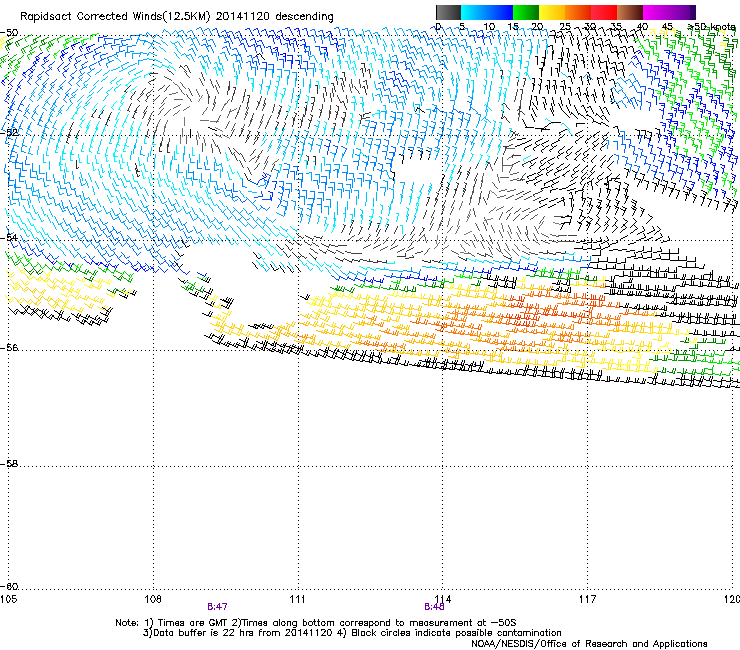
Task: Click the 105 longitude axis label
Action: [8, 599]
